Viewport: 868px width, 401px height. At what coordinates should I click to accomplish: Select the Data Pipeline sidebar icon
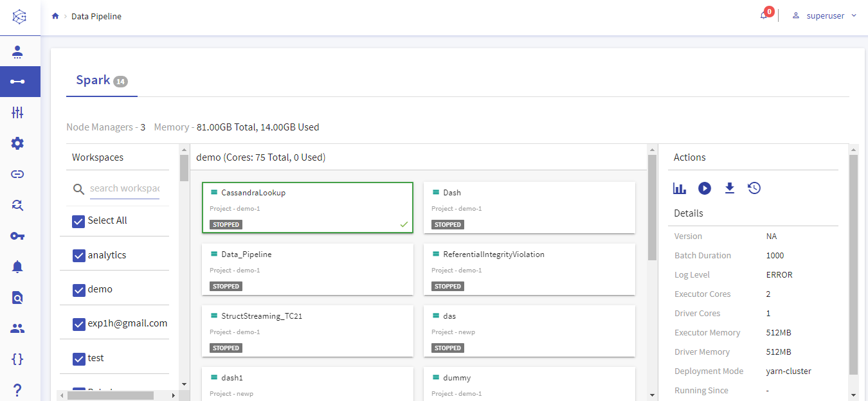(x=17, y=82)
